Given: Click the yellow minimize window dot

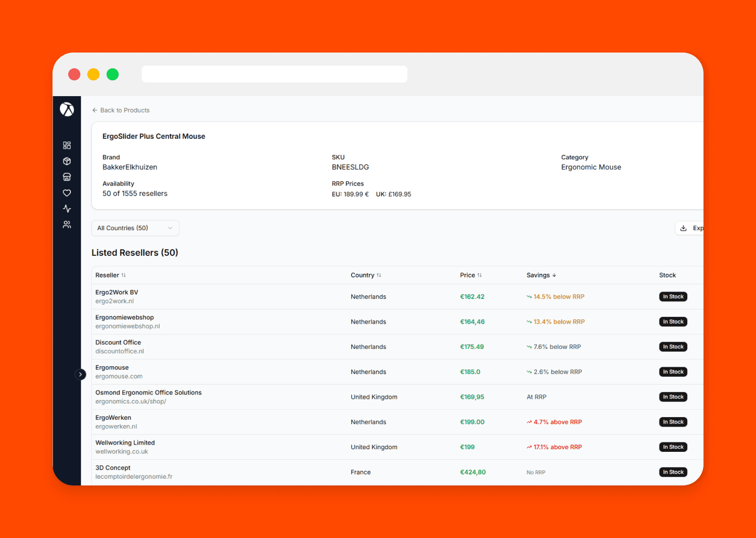Looking at the screenshot, I should (x=93, y=74).
